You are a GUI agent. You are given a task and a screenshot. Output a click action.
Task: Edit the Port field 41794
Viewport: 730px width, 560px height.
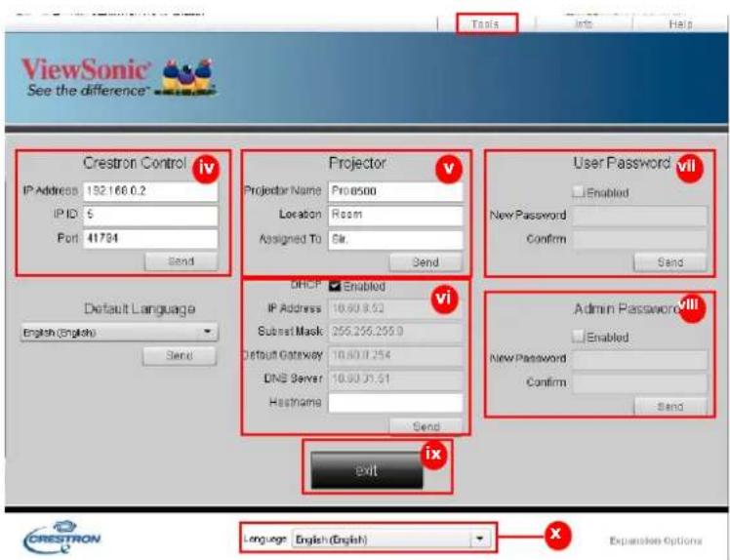coord(150,238)
